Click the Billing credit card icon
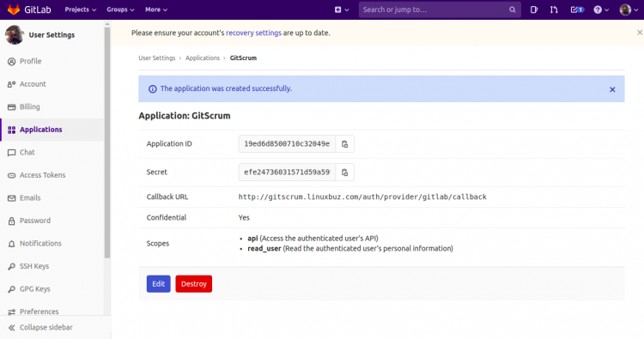The height and width of the screenshot is (339, 644). [11, 107]
